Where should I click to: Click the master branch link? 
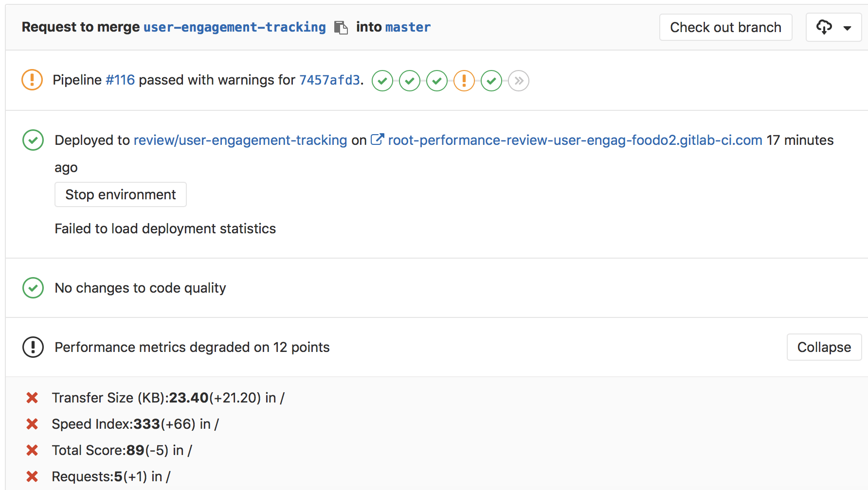pos(408,28)
